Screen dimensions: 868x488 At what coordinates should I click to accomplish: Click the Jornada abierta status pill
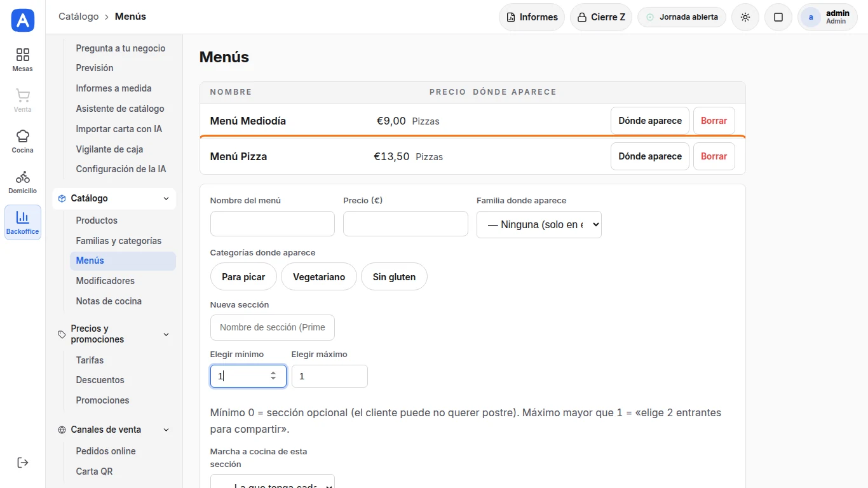click(x=682, y=17)
